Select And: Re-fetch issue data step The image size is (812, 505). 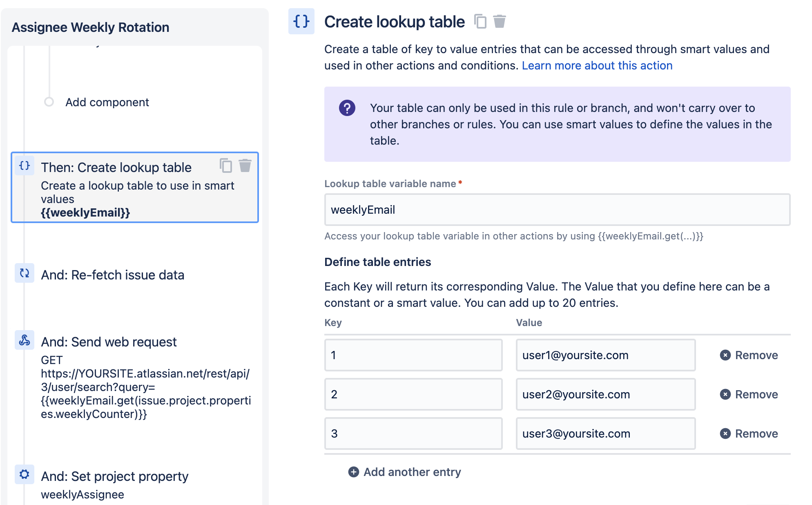click(113, 275)
